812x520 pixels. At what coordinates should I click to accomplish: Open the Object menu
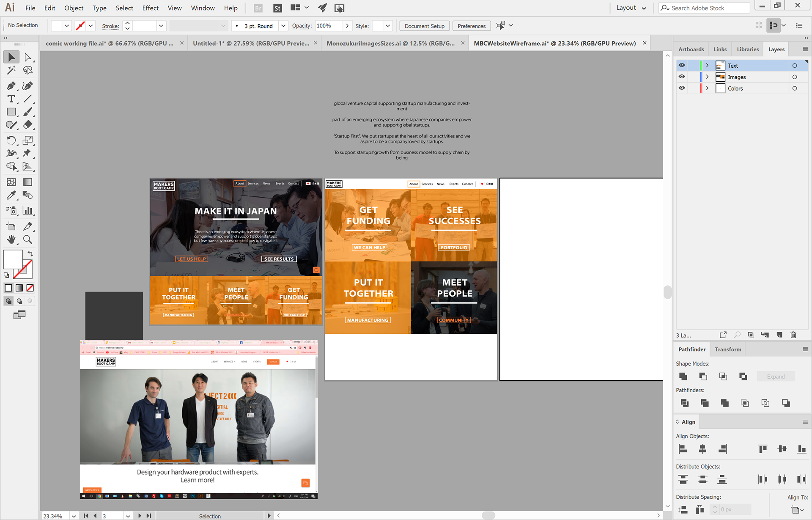tap(74, 8)
